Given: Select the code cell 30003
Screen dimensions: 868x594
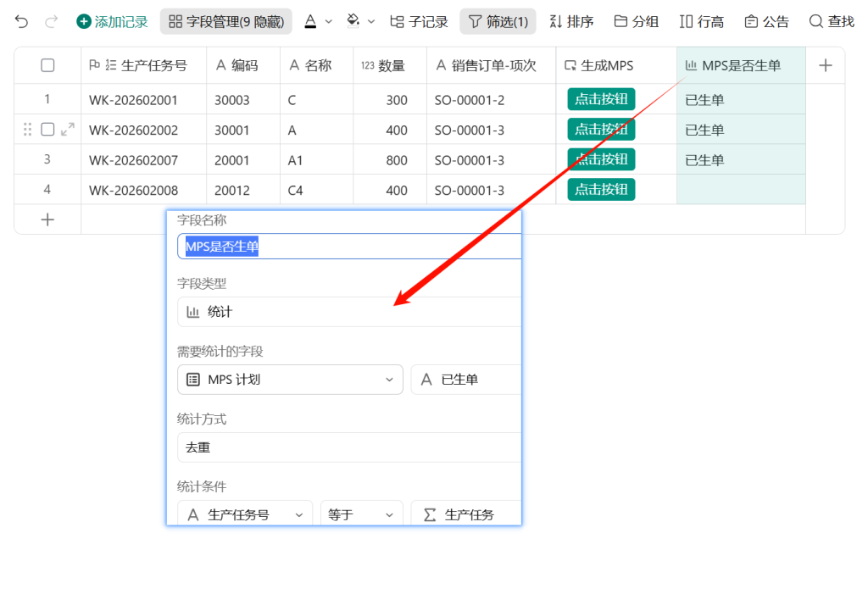Looking at the screenshot, I should [243, 100].
